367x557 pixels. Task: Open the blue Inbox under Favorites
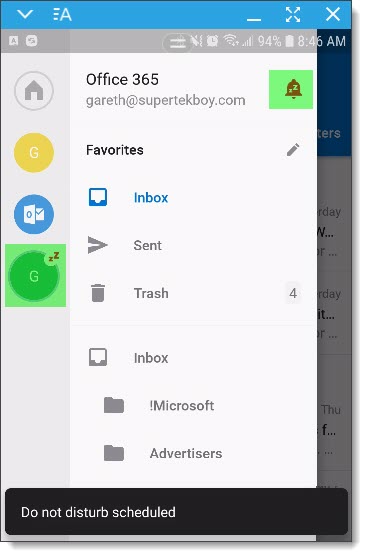[194, 198]
